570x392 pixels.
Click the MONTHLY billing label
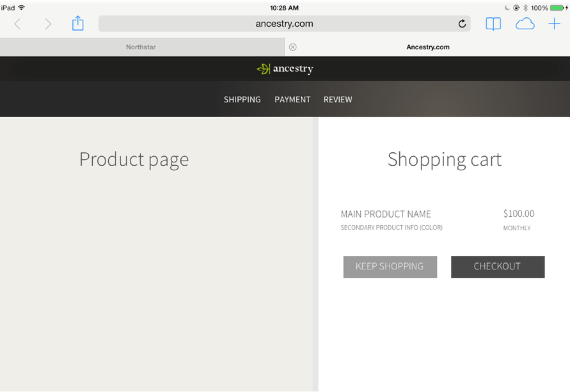point(517,228)
